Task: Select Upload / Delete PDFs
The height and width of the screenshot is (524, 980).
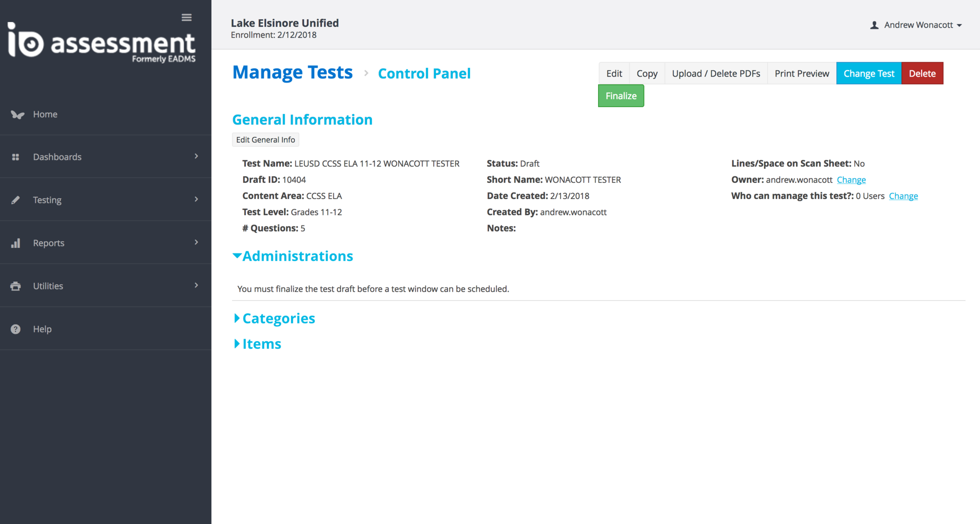Action: (x=716, y=73)
